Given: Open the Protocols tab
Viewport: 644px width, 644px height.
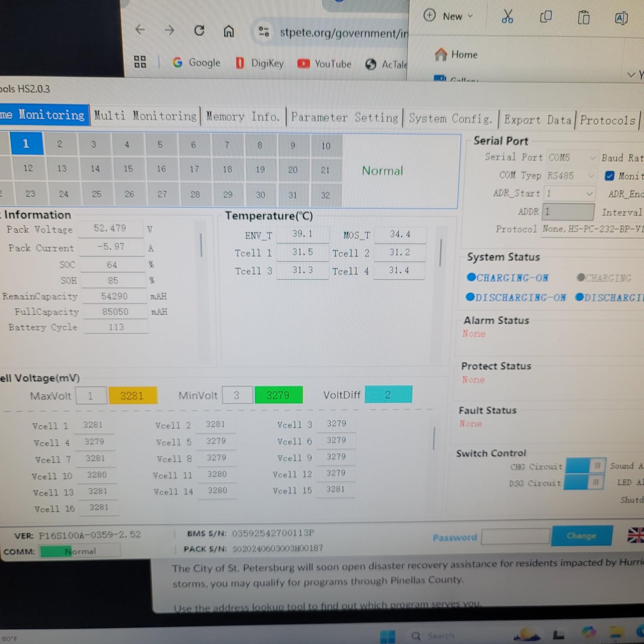Looking at the screenshot, I should click(x=608, y=121).
